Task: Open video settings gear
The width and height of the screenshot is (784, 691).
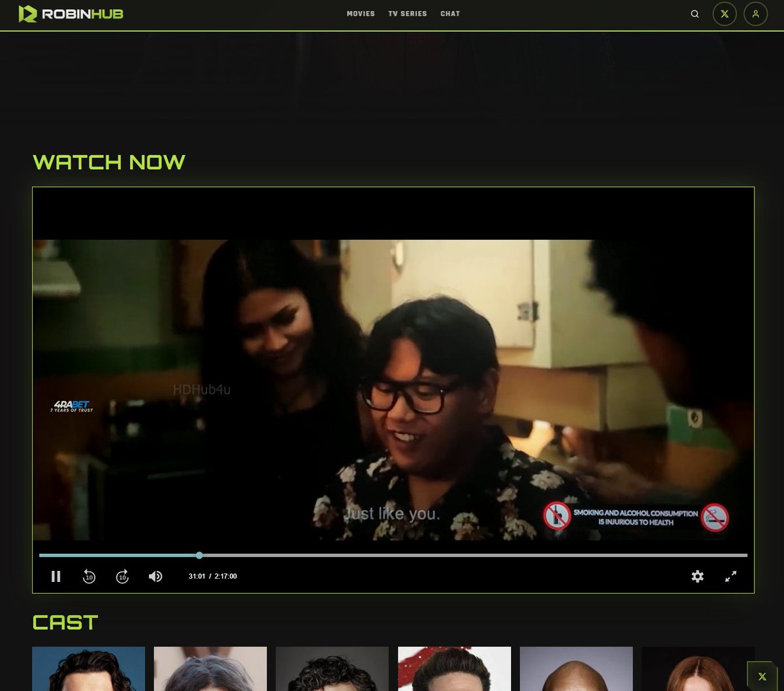Action: [698, 576]
